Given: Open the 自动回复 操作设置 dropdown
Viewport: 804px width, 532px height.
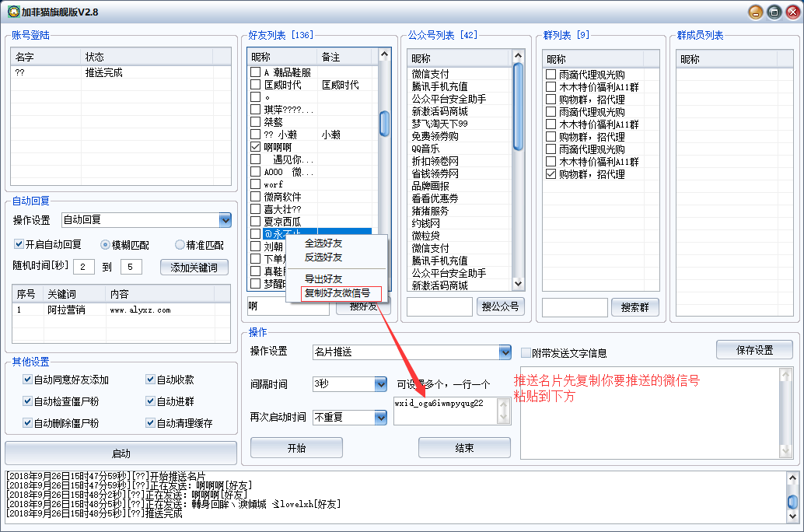Looking at the screenshot, I should [225, 220].
